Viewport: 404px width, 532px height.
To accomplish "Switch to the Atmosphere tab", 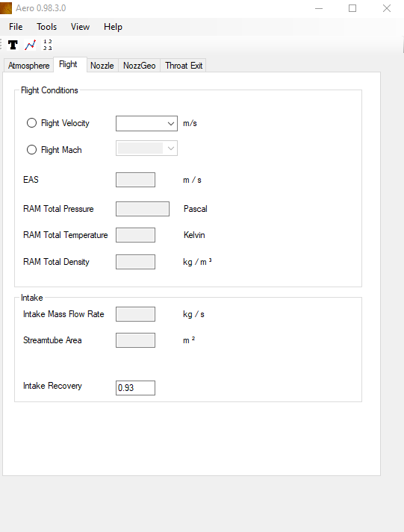I will 29,66.
